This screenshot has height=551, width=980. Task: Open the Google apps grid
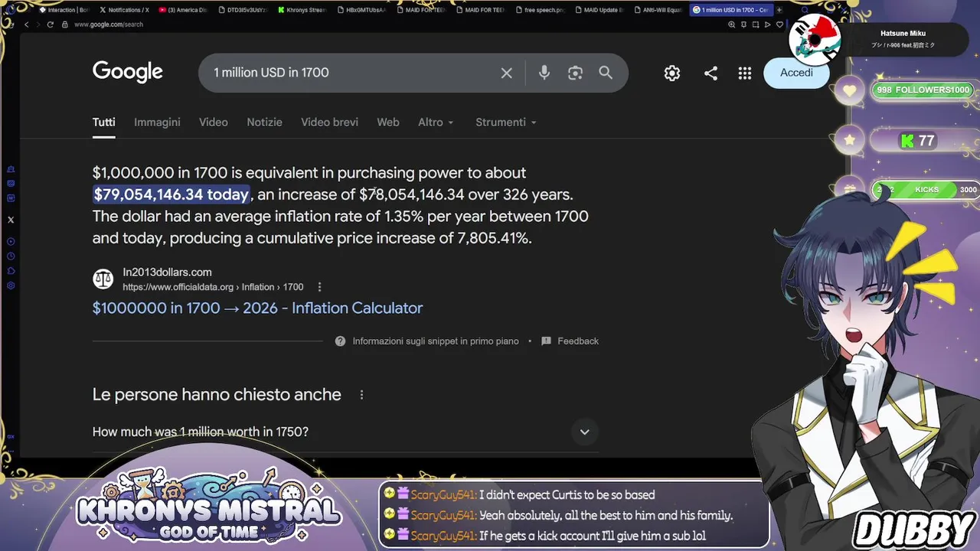[x=745, y=73]
